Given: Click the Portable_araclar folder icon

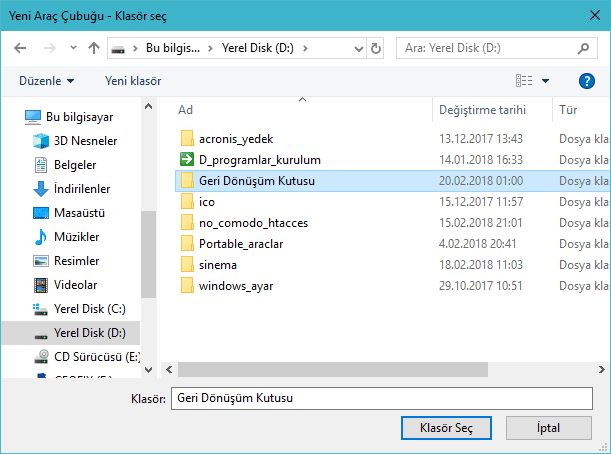Looking at the screenshot, I should [x=187, y=244].
